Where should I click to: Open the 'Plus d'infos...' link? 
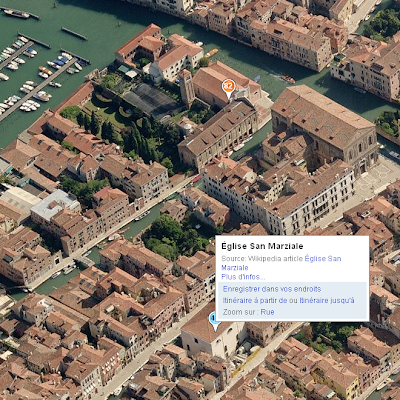point(243,277)
